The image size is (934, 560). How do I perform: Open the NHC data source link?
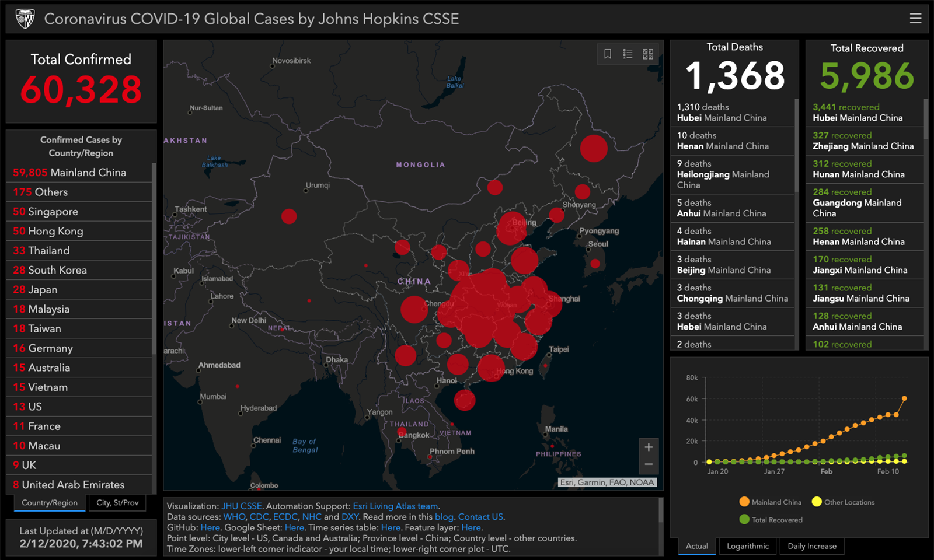point(312,517)
